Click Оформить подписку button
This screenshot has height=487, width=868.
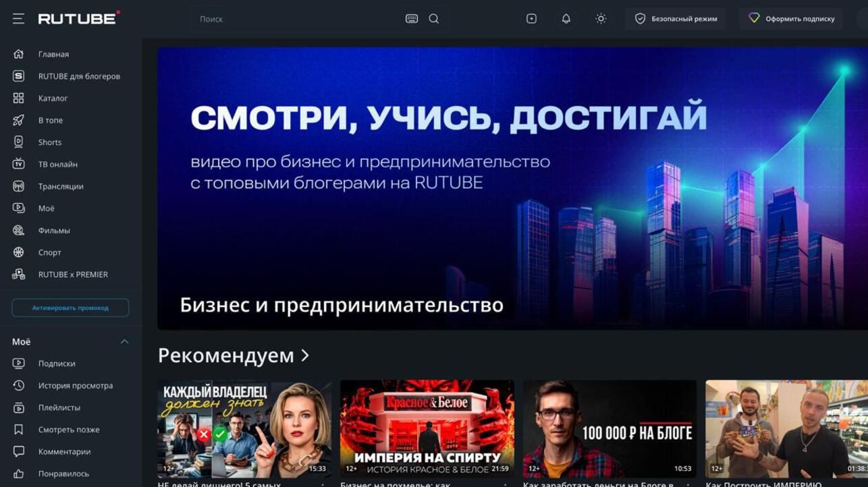(x=791, y=19)
